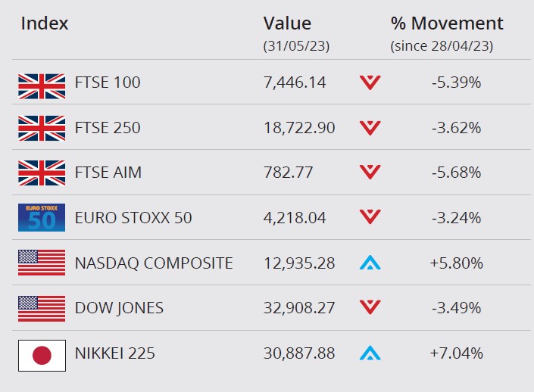Click the UK flag beside FTSE AIM

coord(42,173)
